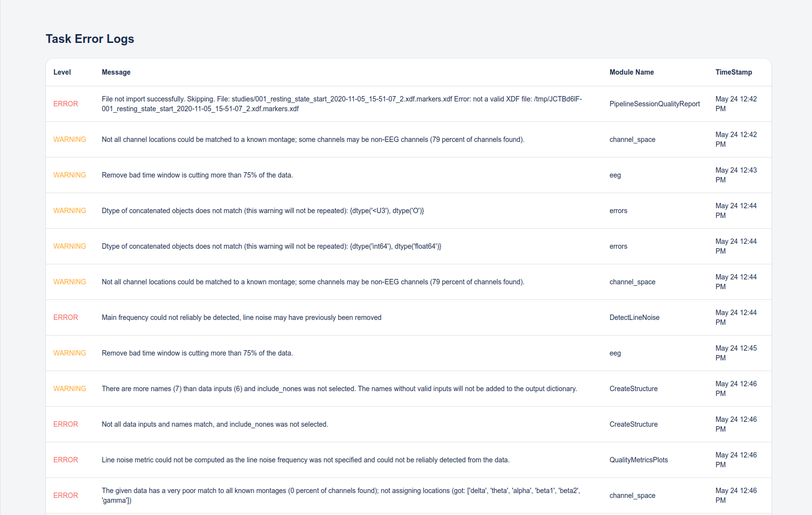
Task: Click ERROR level of the poor montage match row
Action: tap(66, 495)
